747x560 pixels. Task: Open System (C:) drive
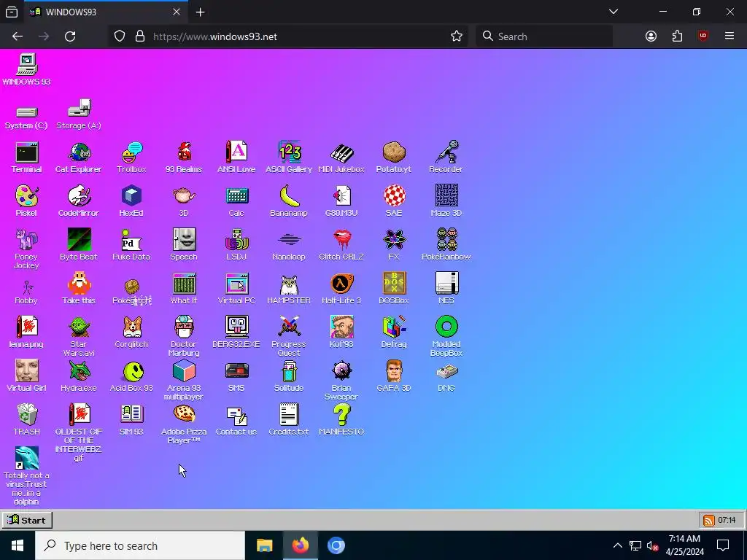pos(26,118)
